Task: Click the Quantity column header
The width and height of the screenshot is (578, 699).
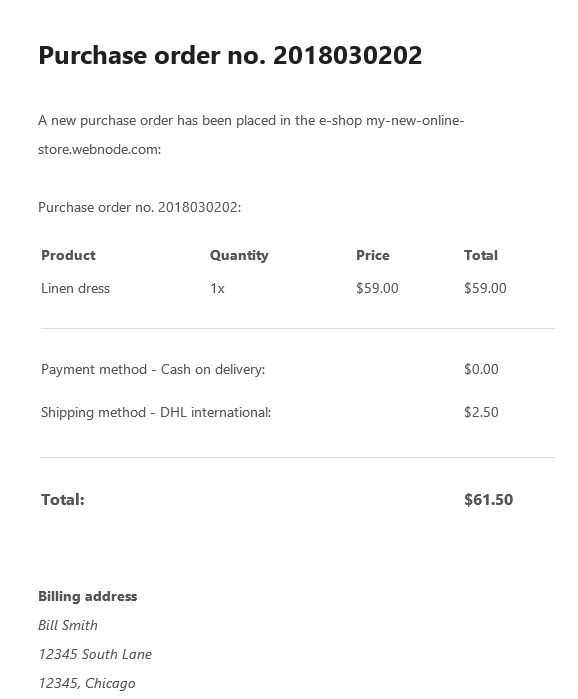Action: 239,255
